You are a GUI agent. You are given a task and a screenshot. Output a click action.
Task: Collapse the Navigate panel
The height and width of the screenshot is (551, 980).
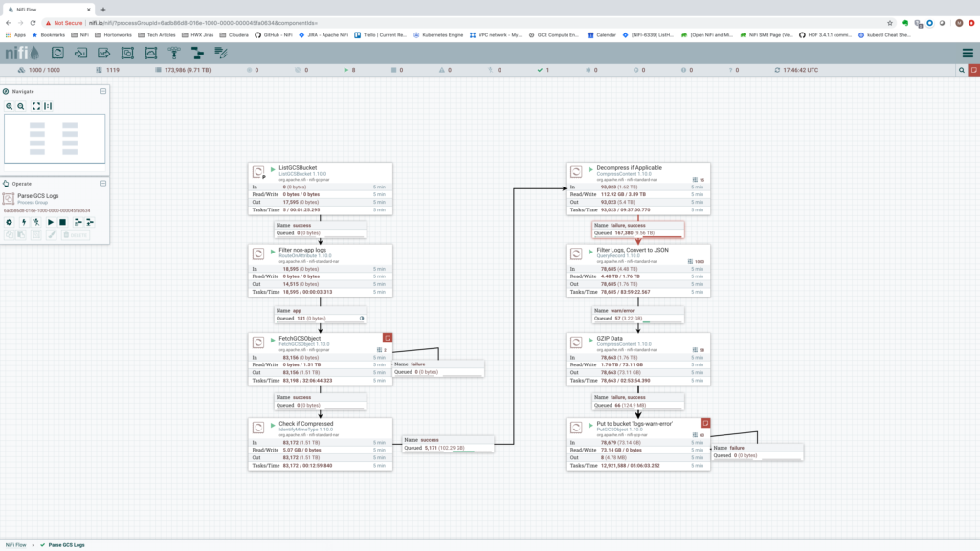point(103,91)
